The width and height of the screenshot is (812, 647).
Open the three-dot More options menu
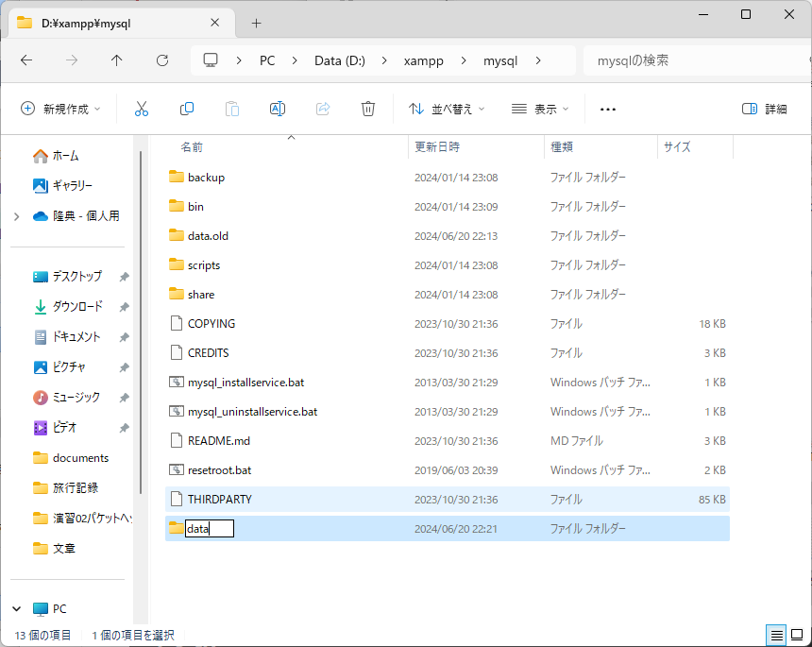(608, 110)
